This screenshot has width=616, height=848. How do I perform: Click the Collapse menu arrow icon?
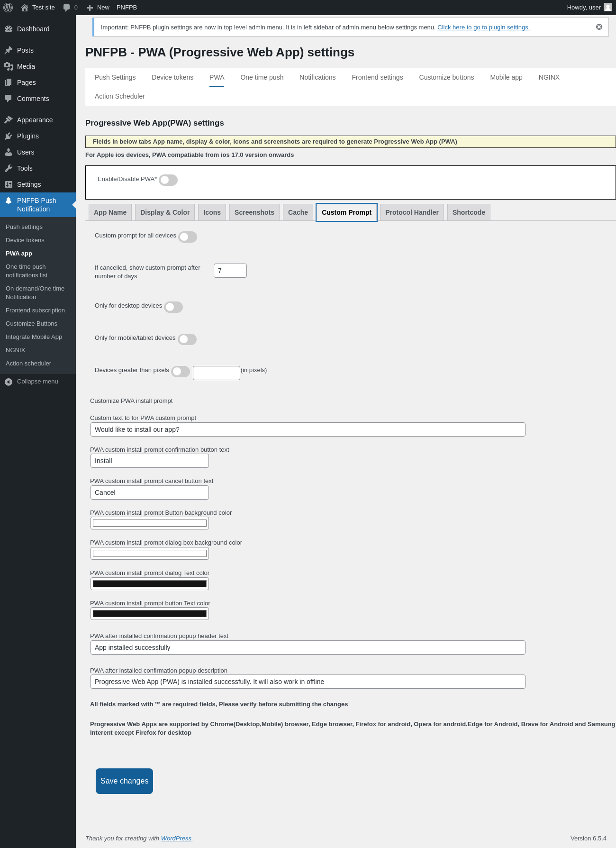(x=9, y=382)
